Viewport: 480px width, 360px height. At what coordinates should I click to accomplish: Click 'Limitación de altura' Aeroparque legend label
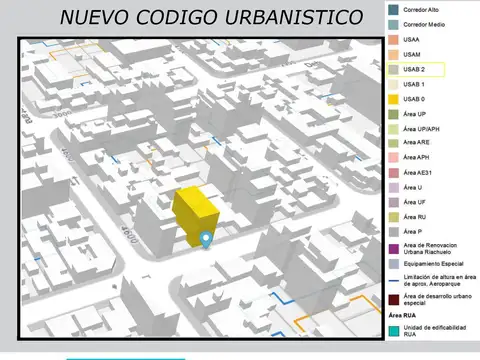coord(440,280)
